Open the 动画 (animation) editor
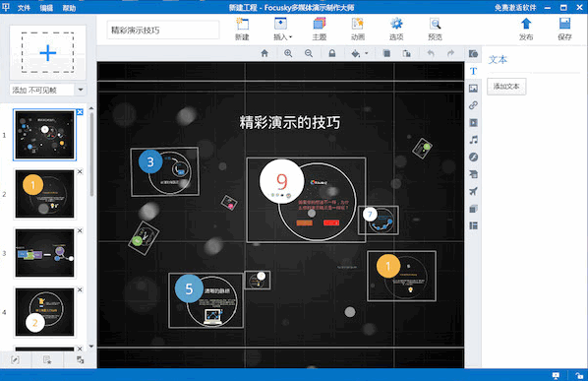The image size is (588, 381). click(358, 29)
